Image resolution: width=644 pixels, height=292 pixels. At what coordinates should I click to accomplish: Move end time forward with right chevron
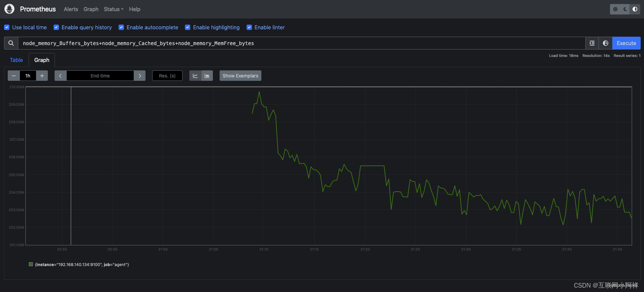click(x=140, y=76)
